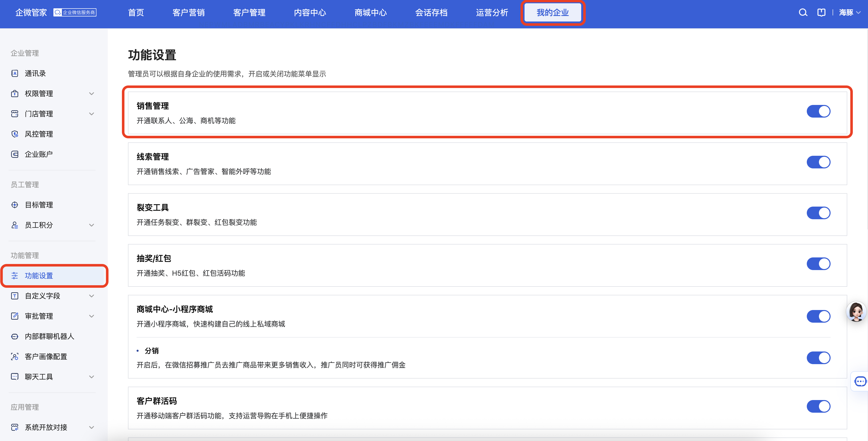Open the 内容中心 tab
This screenshot has height=441, width=868.
(x=310, y=12)
